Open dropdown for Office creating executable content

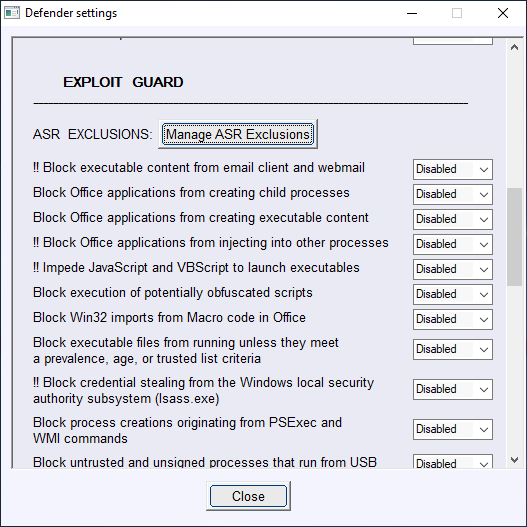coord(453,219)
